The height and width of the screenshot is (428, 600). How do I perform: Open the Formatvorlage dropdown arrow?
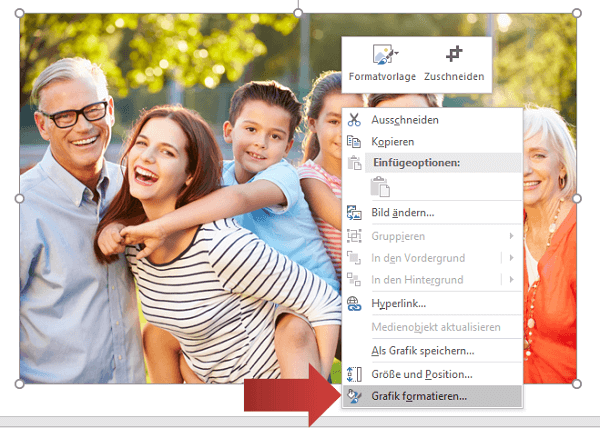(396, 53)
